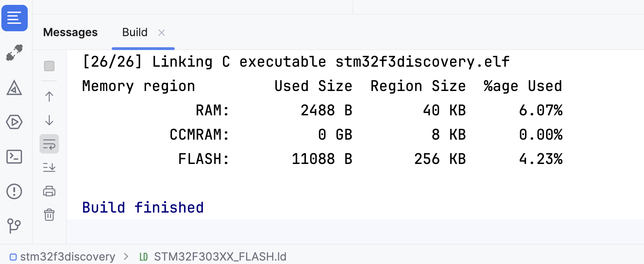This screenshot has height=264, width=644.
Task: Print the build output
Action: [49, 191]
